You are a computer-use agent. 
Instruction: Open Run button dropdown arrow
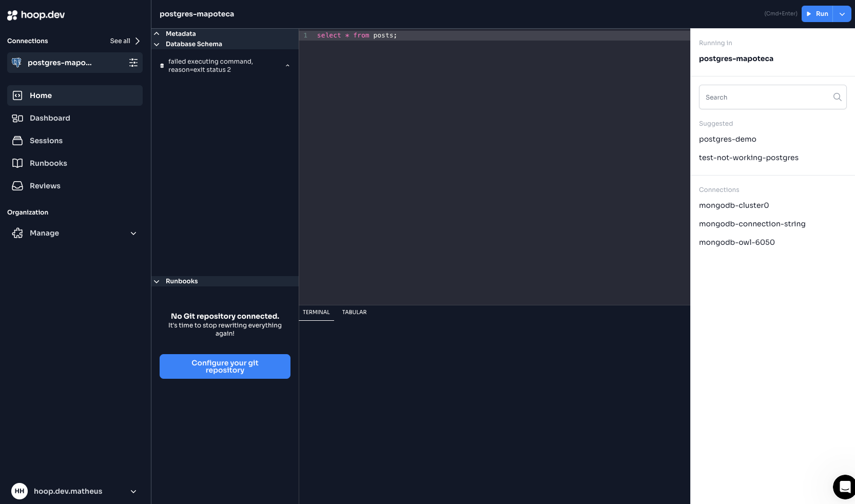click(842, 14)
